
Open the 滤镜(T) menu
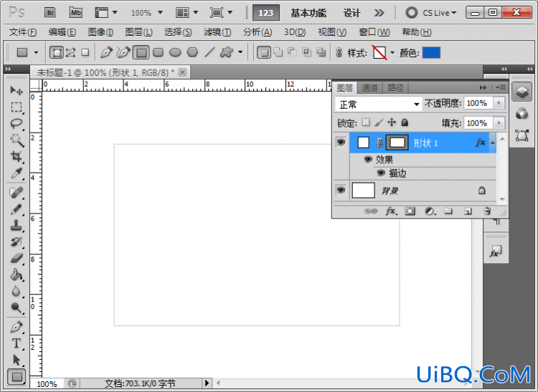[217, 32]
